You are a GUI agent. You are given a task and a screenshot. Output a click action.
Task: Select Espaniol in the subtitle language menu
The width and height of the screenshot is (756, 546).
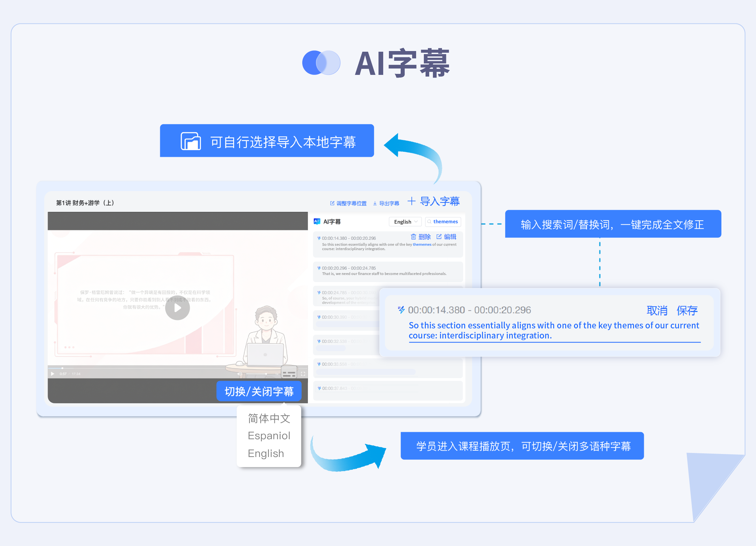click(x=269, y=436)
